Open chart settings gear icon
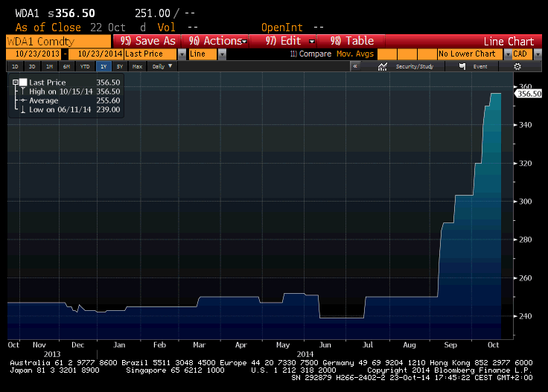This screenshot has height=392, width=548. pos(517,66)
